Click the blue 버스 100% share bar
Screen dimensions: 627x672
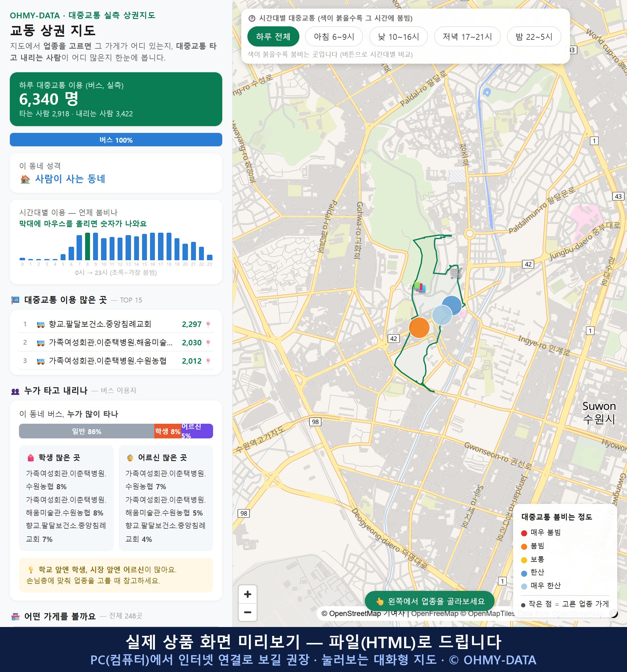point(116,140)
